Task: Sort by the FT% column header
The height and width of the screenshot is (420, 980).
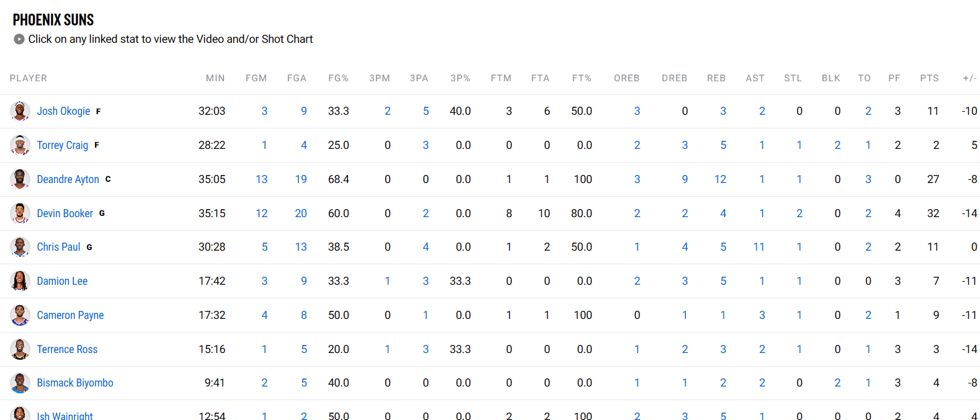Action: pos(582,78)
